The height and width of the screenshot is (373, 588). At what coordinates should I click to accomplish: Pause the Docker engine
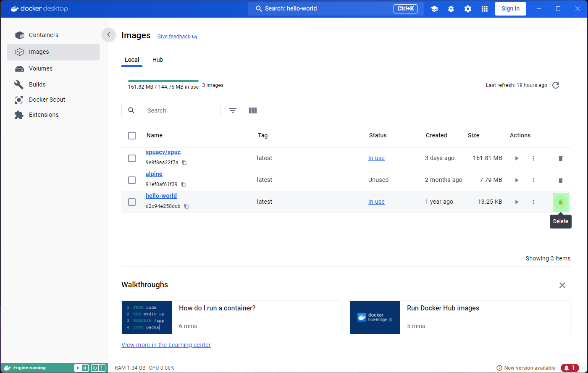tap(85, 368)
